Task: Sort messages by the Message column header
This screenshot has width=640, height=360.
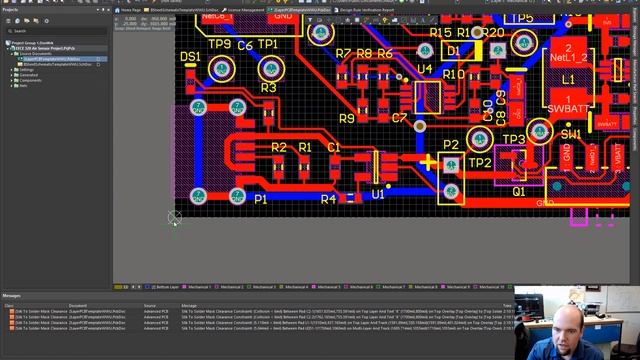Action: coord(189,305)
